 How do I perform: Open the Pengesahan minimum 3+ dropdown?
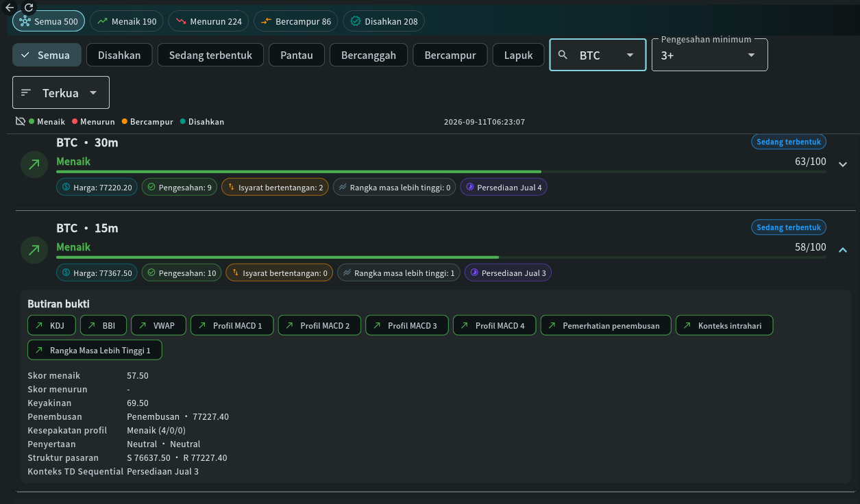[709, 55]
